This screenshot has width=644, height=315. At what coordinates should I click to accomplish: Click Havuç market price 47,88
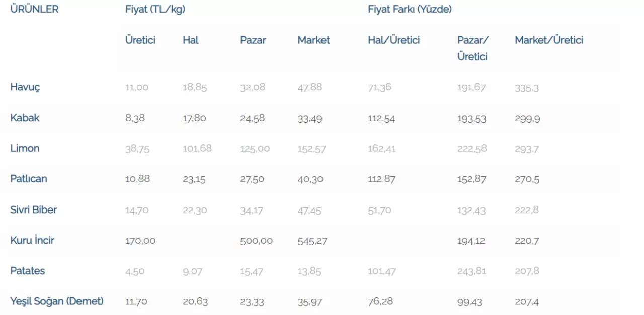[310, 87]
